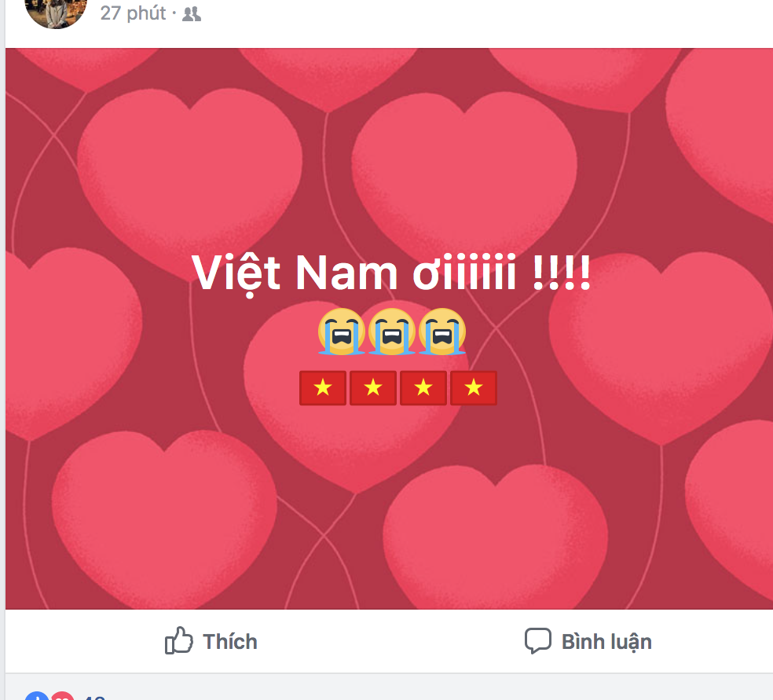
Task: Click the speech bubble comment icon
Action: pos(538,640)
